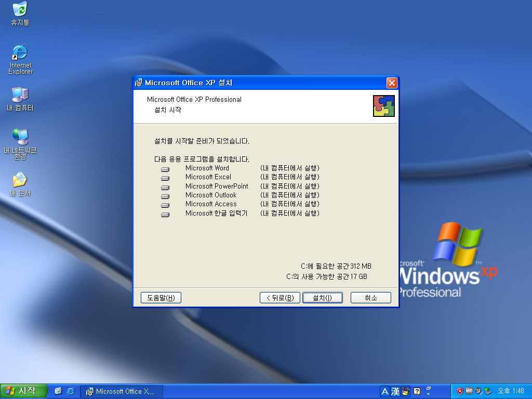The width and height of the screenshot is (532, 399).
Task: Cancel setup with the 취소 button
Action: (x=371, y=298)
